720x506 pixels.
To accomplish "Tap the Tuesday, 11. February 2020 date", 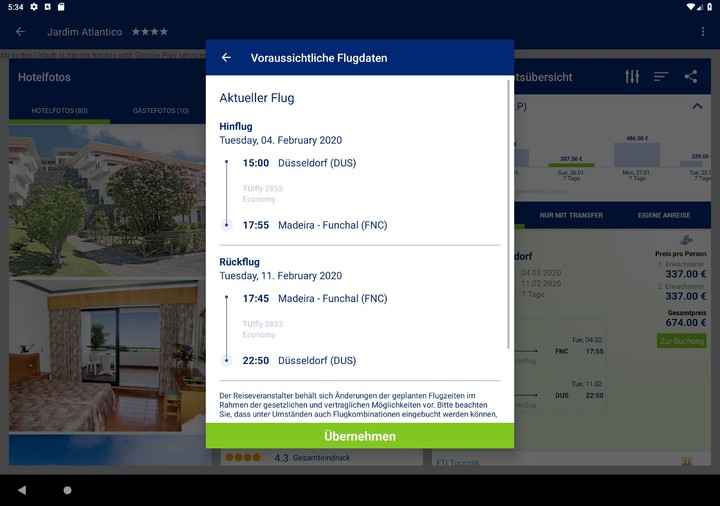I will 281,275.
